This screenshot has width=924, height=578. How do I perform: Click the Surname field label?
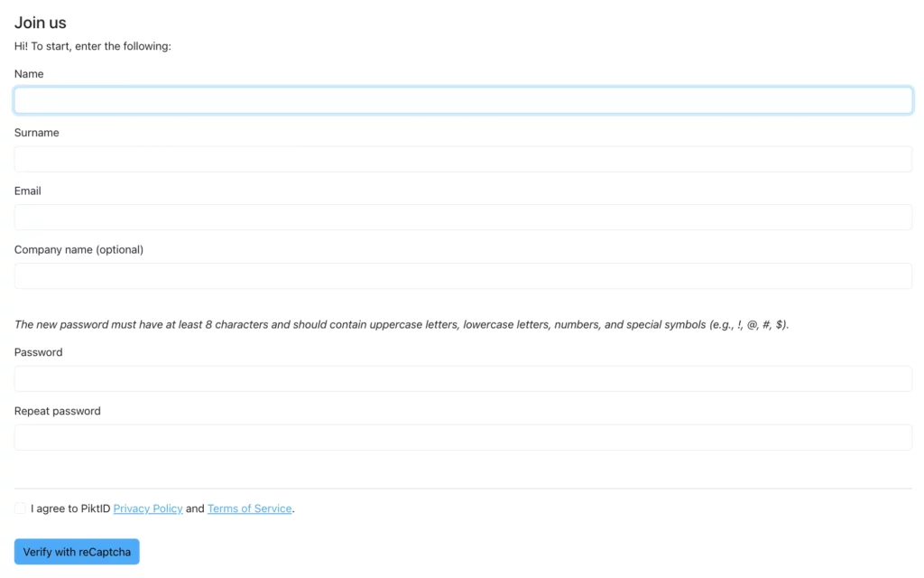[x=36, y=132]
